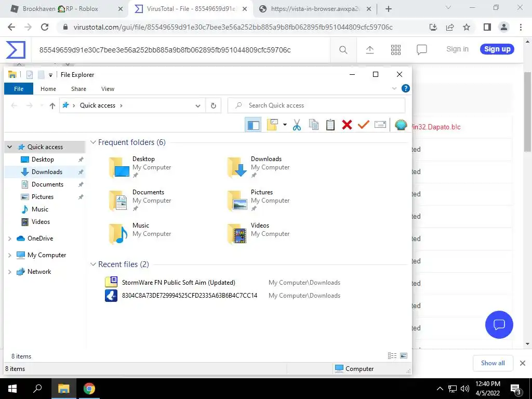Click the Classic Shell seashell icon

(x=401, y=125)
